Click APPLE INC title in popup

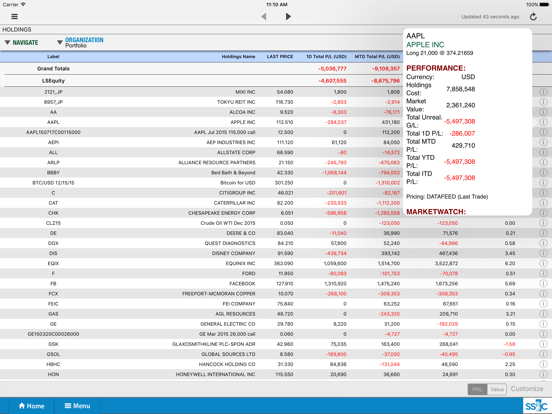pos(425,45)
